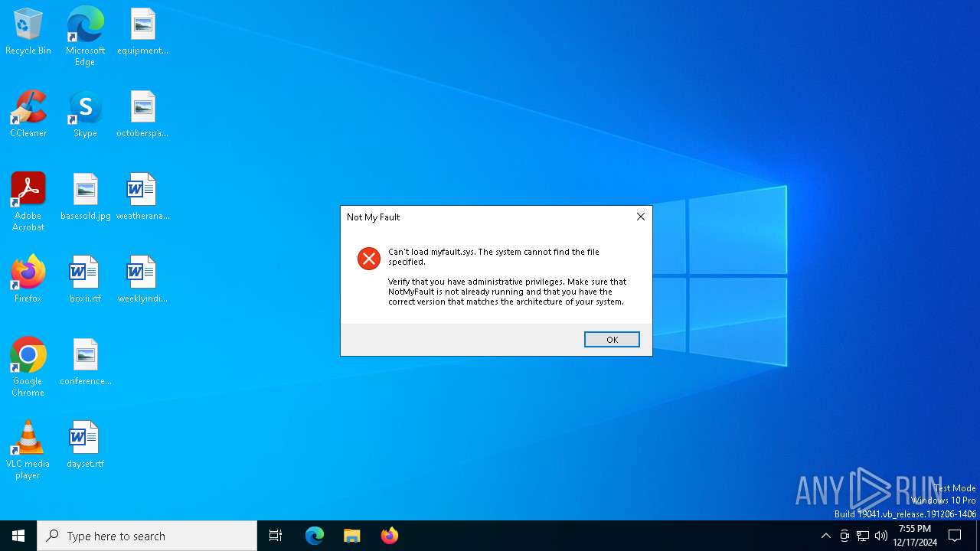Select the weatherana... Word document

142,197
